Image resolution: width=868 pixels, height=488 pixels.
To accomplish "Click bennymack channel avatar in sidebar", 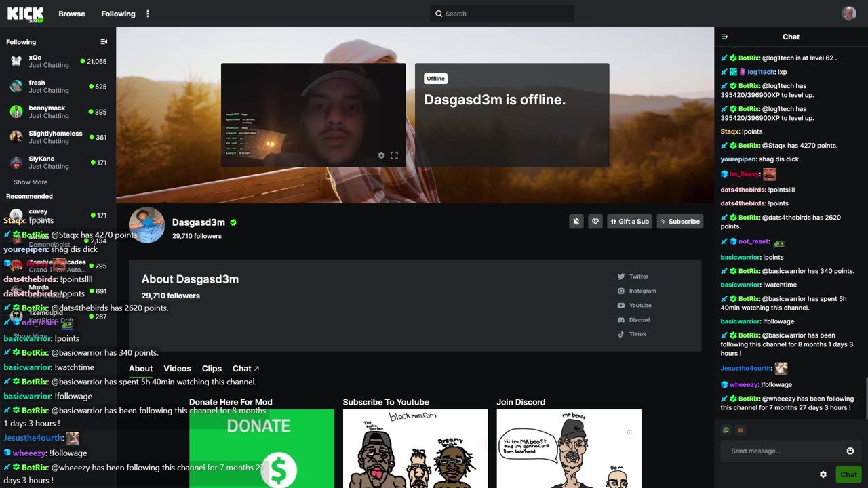I will coord(16,112).
